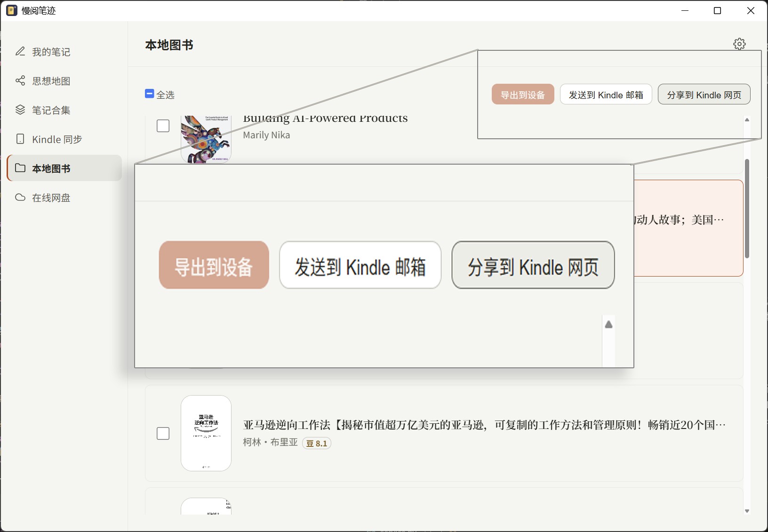
Task: Click the 慢阅笔迹 app icon in the title bar
Action: [x=12, y=10]
